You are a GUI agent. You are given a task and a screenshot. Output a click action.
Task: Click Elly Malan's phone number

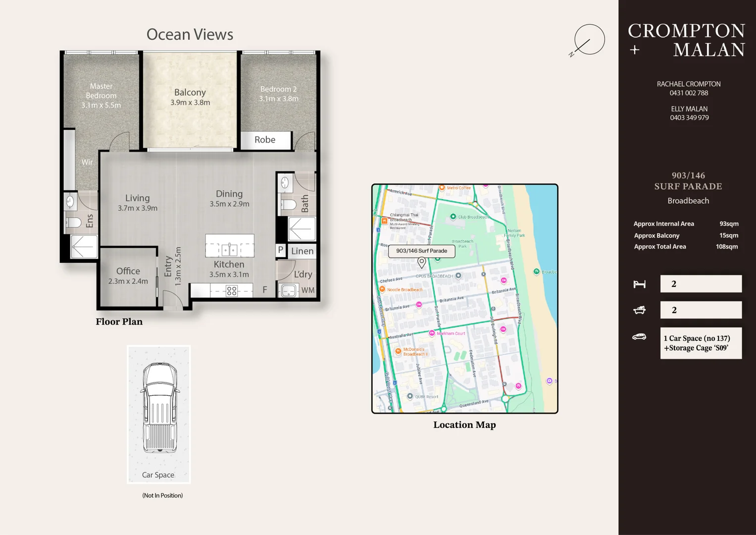coord(689,118)
